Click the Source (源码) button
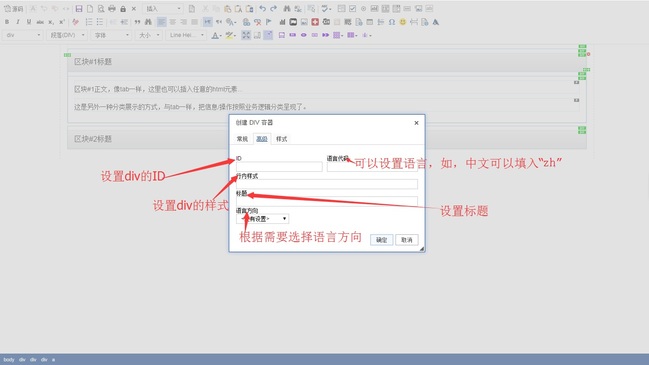Viewport: 649px width, 365px height. pyautogui.click(x=13, y=9)
